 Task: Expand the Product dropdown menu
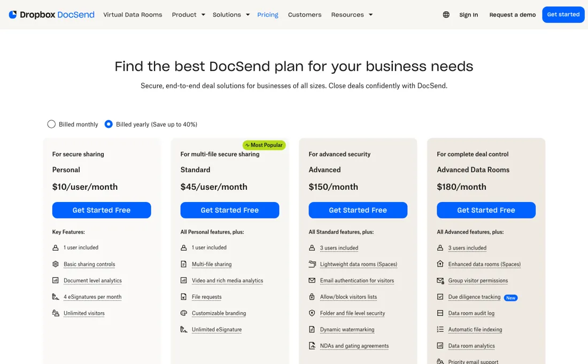[x=188, y=14]
